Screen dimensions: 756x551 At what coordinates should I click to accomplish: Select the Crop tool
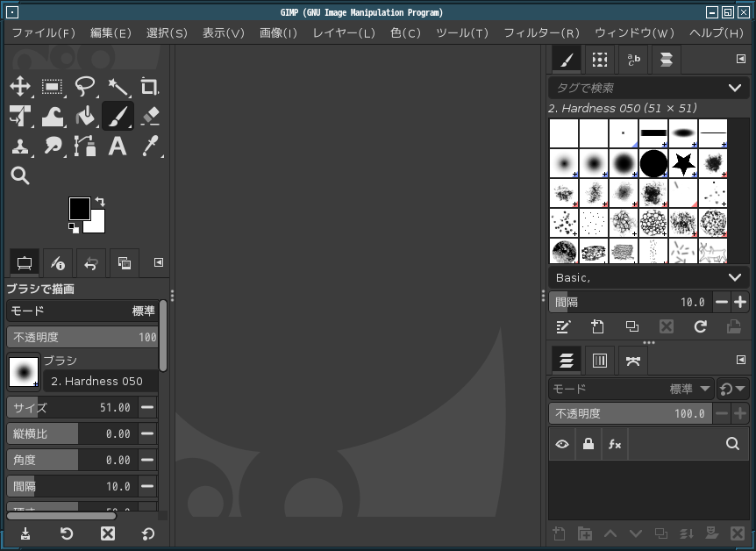pos(150,86)
